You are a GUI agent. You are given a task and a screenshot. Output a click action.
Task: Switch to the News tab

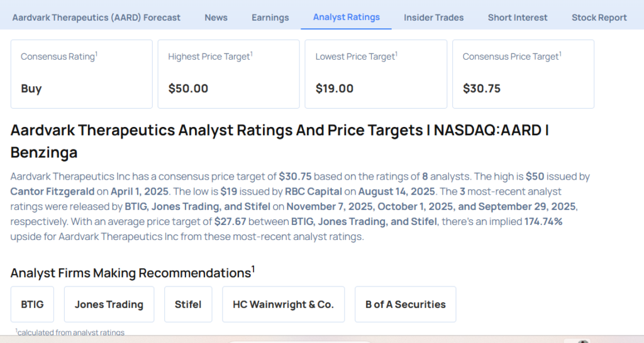tap(216, 18)
